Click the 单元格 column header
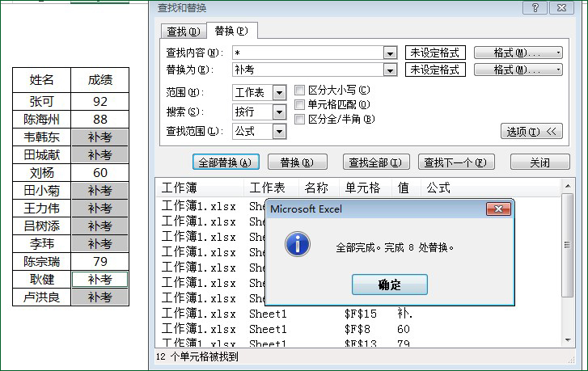Image resolution: width=588 pixels, height=371 pixels. click(366, 188)
